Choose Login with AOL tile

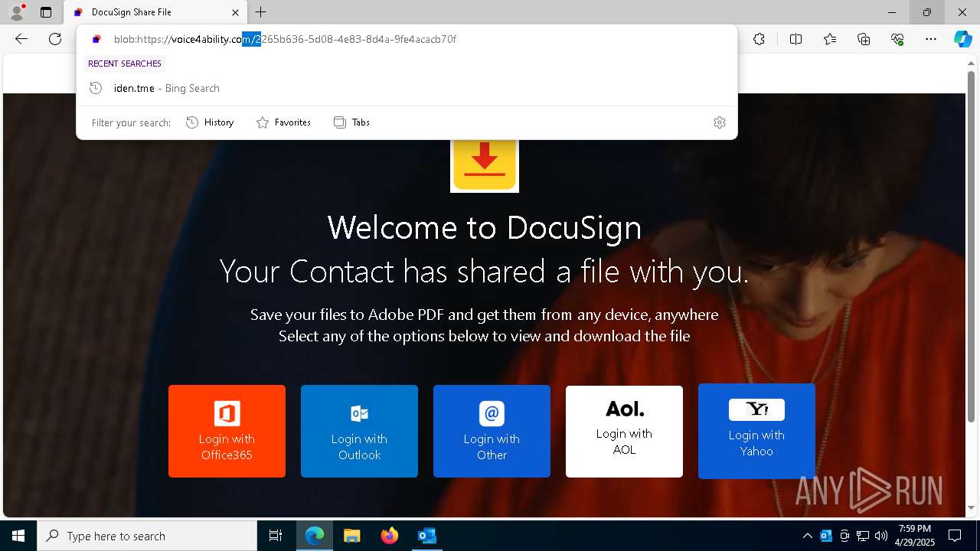point(624,431)
